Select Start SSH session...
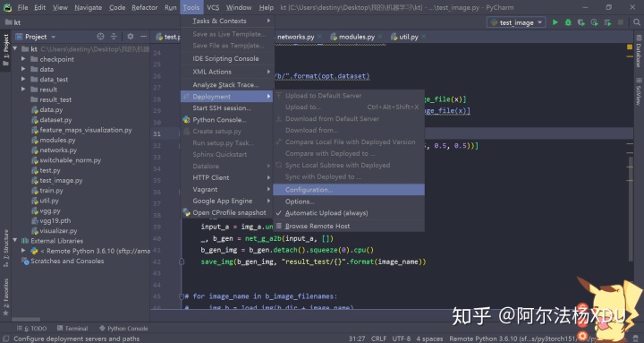 [x=227, y=107]
